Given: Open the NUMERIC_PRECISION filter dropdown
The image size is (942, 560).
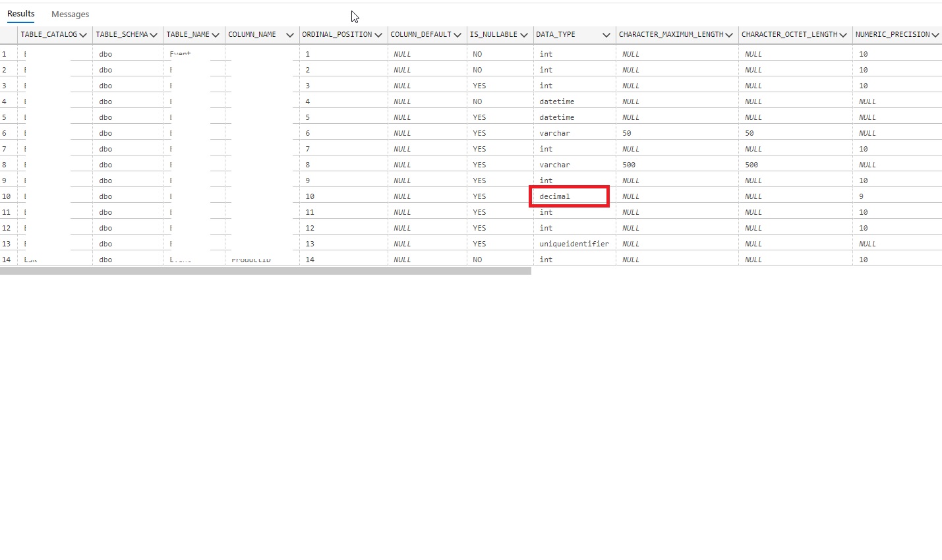Looking at the screenshot, I should 935,34.
